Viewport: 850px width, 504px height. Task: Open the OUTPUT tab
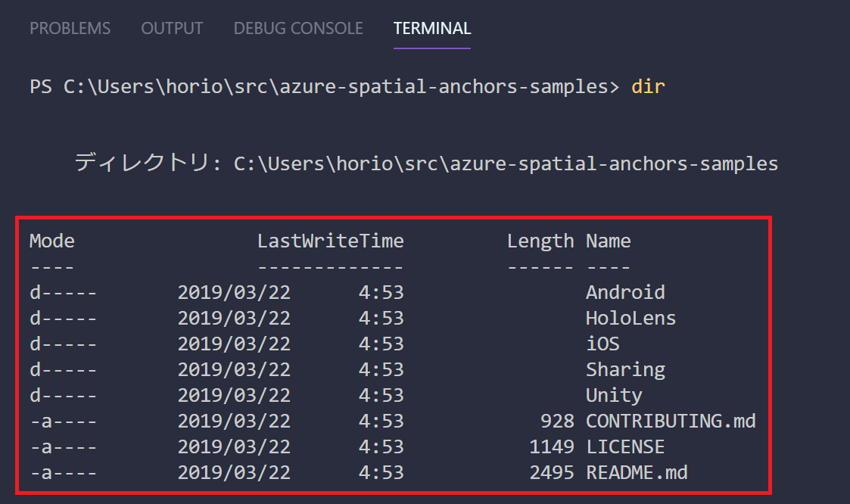click(171, 28)
